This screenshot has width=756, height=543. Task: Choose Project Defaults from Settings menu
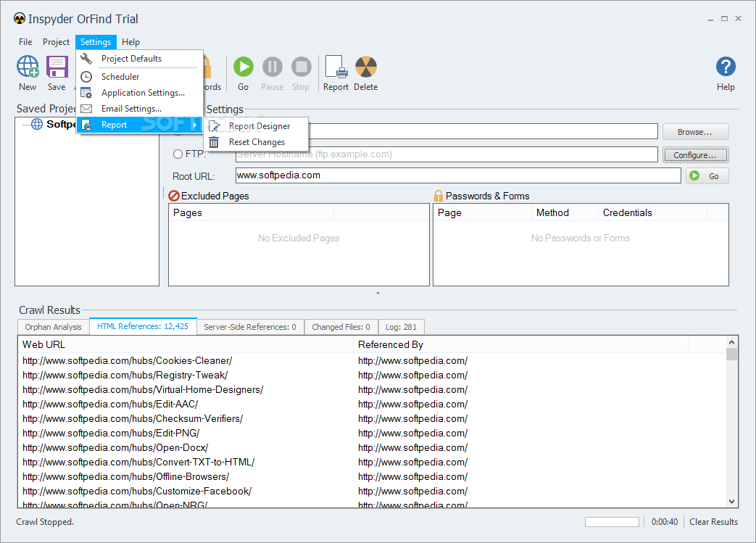coord(140,58)
